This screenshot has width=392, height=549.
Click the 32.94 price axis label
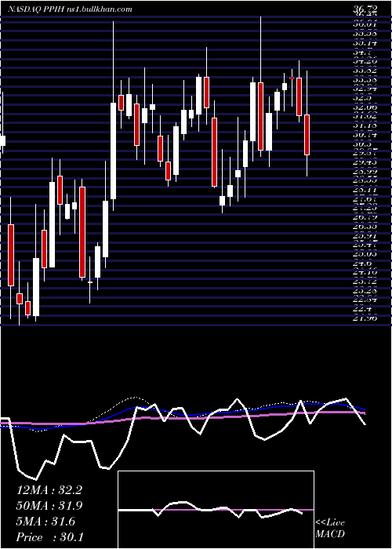pos(365,89)
